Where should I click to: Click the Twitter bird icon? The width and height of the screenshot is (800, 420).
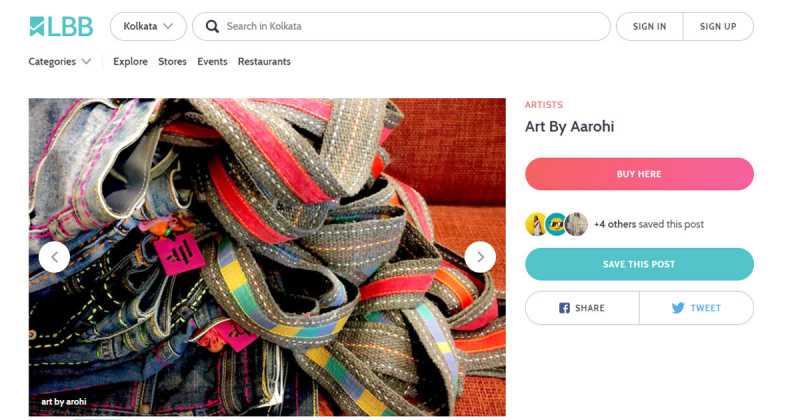click(x=678, y=308)
